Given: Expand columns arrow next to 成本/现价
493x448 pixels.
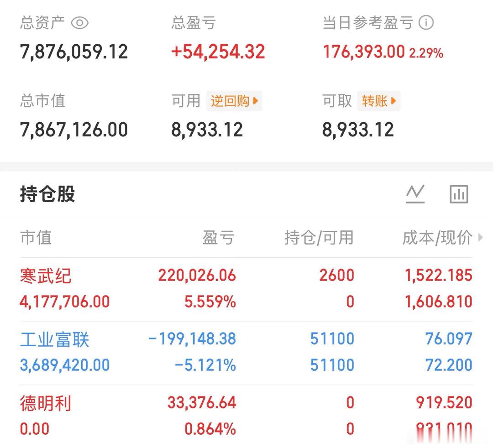Looking at the screenshot, I should click(480, 237).
